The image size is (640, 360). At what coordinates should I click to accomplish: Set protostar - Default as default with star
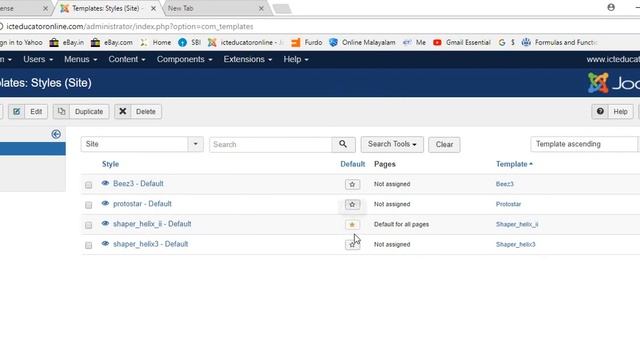pyautogui.click(x=352, y=204)
